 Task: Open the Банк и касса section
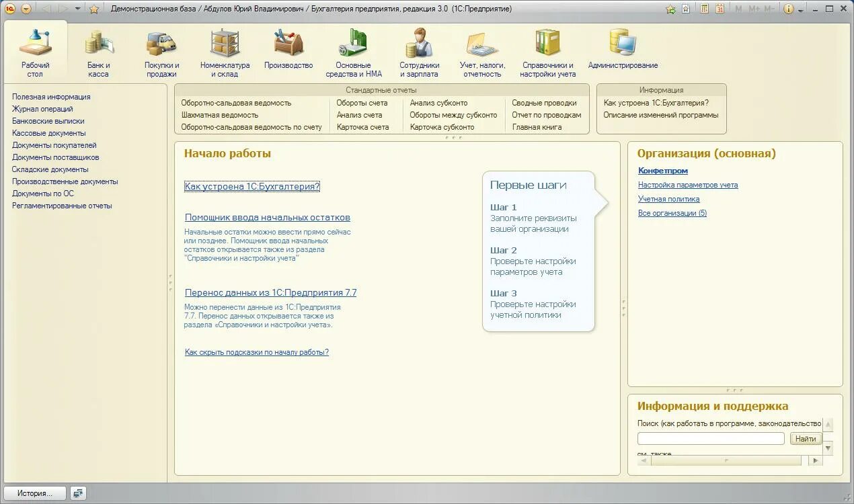(x=98, y=52)
